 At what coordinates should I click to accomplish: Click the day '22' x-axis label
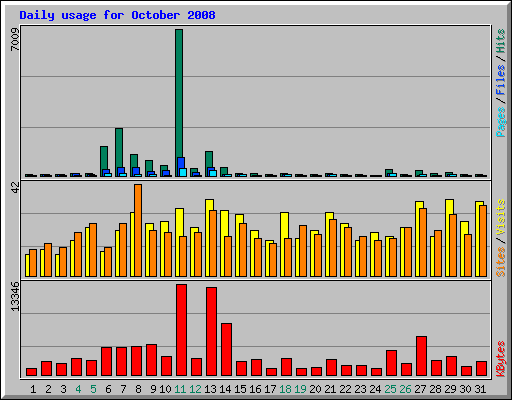(345, 389)
